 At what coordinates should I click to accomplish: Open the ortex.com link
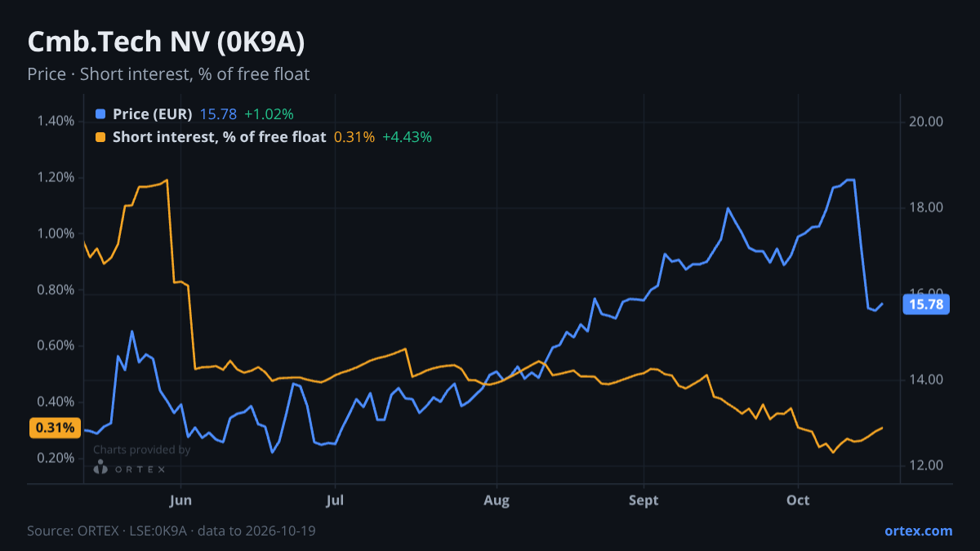(919, 531)
